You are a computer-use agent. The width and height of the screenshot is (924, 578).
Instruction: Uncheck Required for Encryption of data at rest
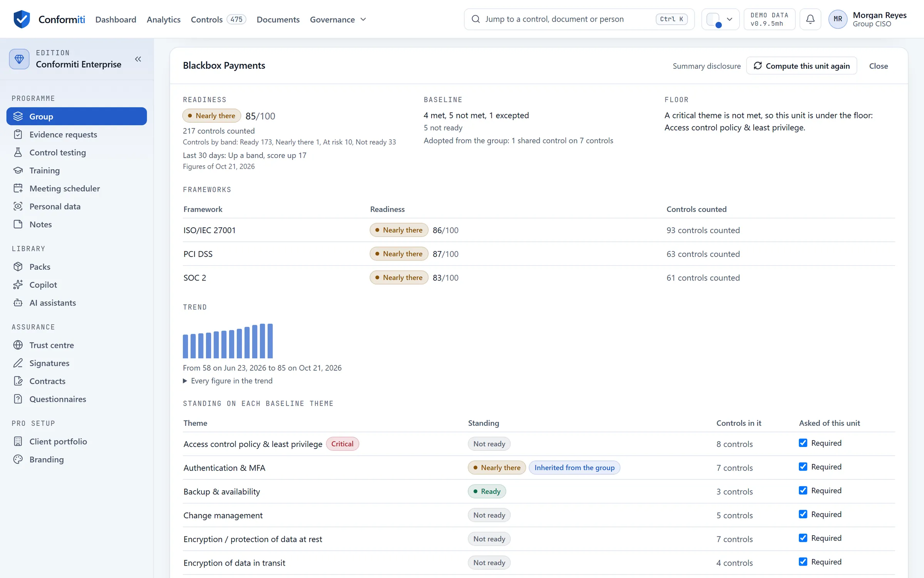pyautogui.click(x=803, y=538)
